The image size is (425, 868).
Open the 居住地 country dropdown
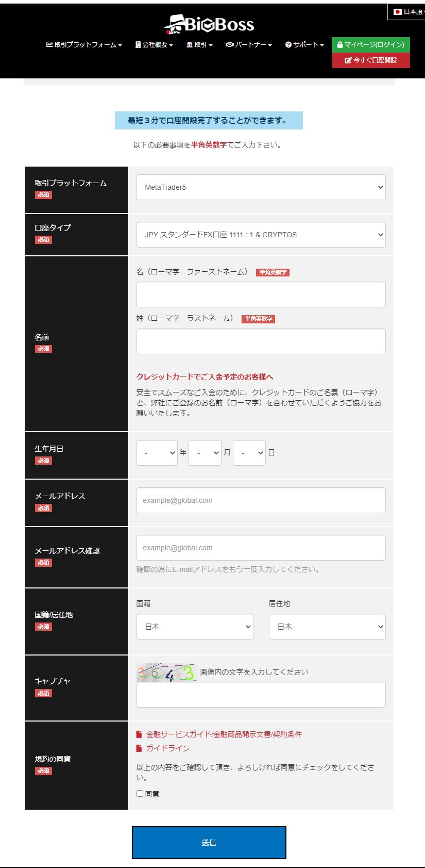[x=327, y=627]
